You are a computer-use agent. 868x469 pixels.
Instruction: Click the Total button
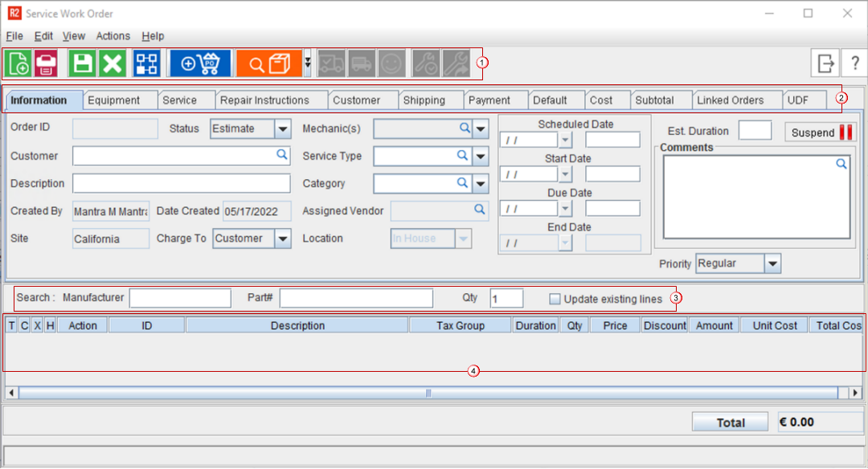(x=731, y=422)
